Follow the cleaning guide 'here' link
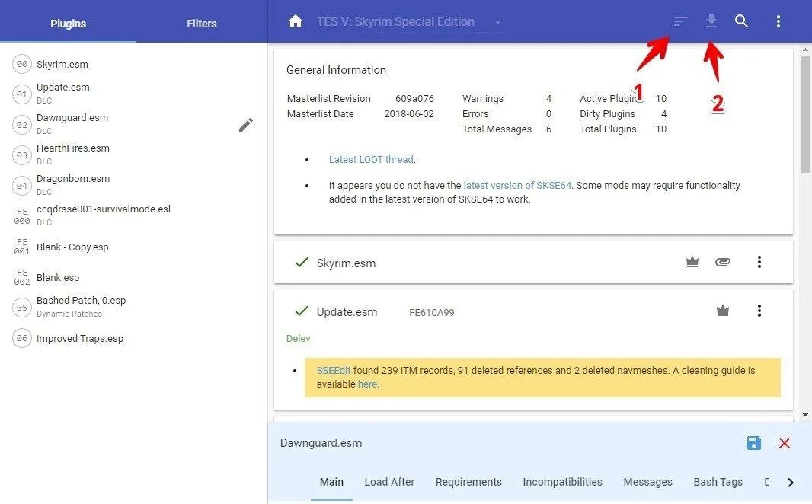Image resolution: width=812 pixels, height=504 pixels. [367, 384]
